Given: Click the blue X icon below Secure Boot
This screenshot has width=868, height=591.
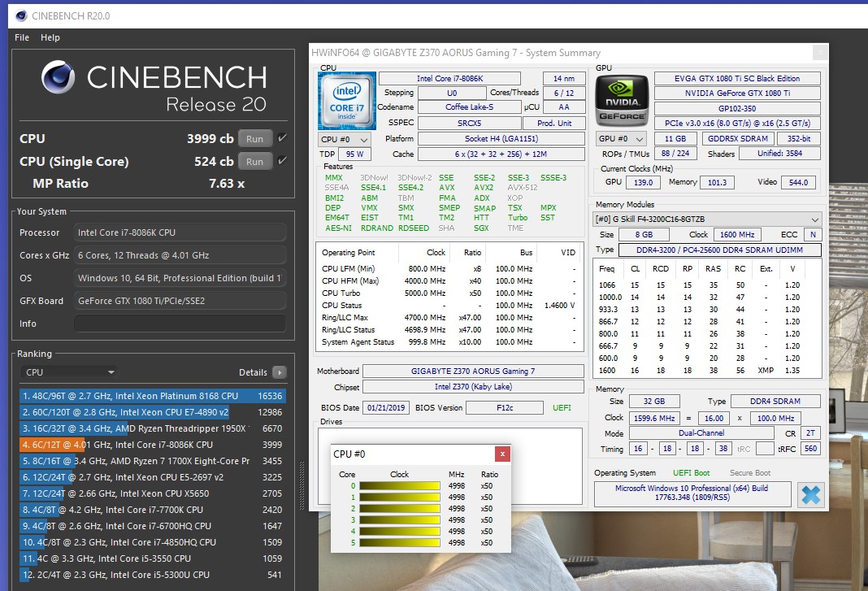Looking at the screenshot, I should point(810,493).
